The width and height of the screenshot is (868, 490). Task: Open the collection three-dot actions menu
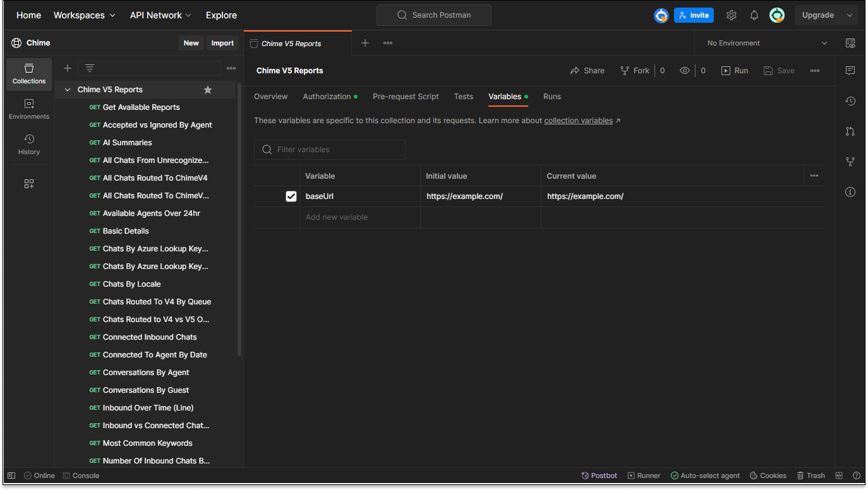815,71
